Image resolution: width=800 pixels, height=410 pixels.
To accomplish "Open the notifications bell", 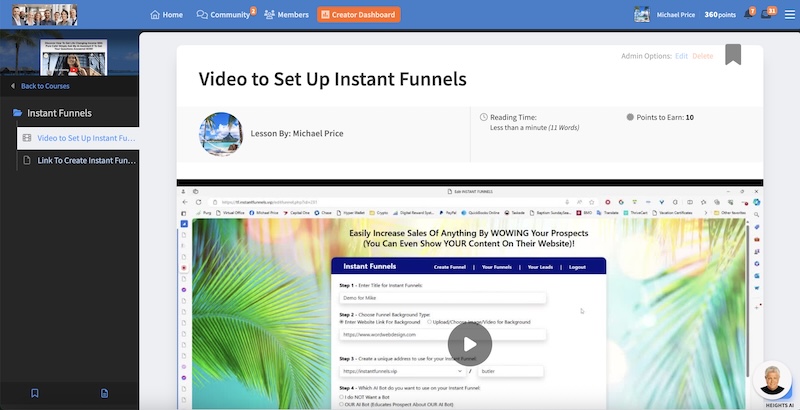I will coord(748,14).
